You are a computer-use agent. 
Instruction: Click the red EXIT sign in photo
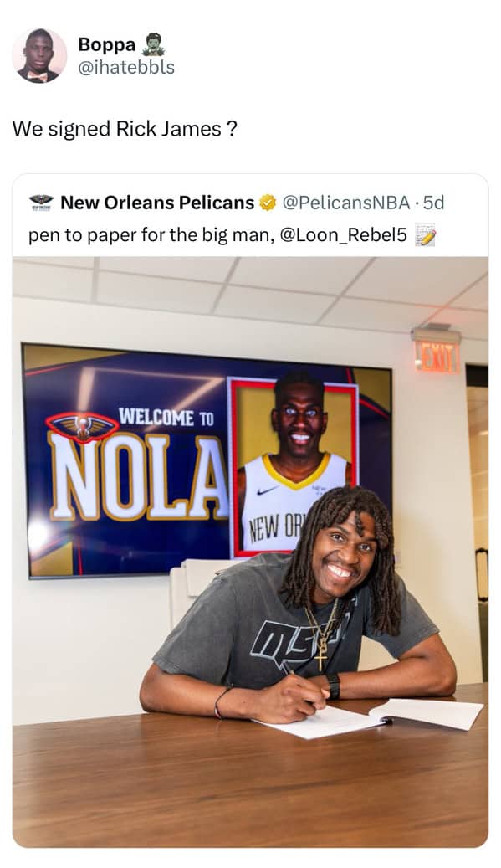coord(437,356)
